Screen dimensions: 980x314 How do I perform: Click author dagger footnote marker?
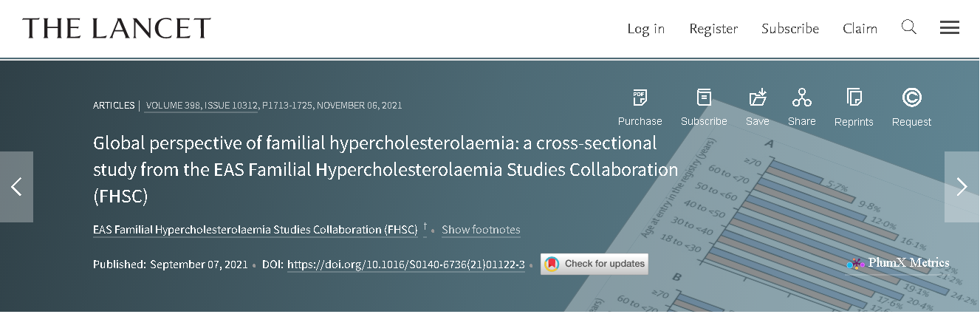tap(425, 226)
